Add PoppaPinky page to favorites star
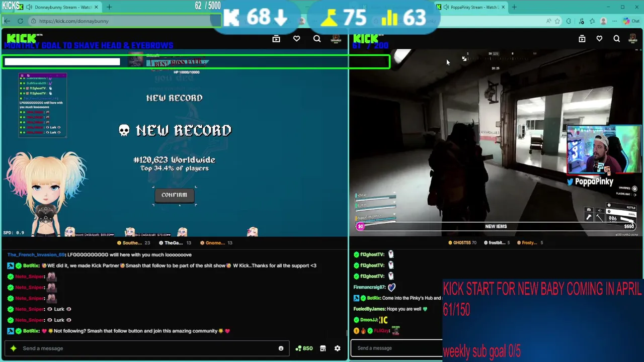This screenshot has width=644, height=362. coord(558,21)
